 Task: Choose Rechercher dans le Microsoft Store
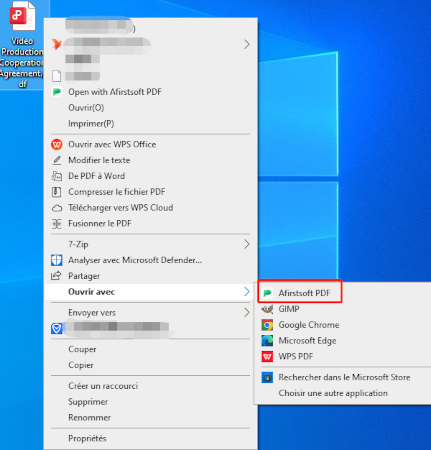[x=343, y=377]
